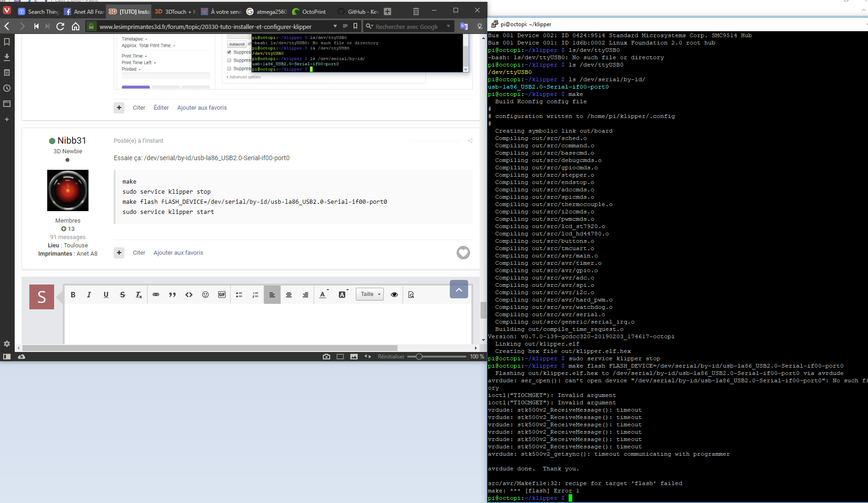Open the Vivaldi bookmarks panel

(x=7, y=42)
